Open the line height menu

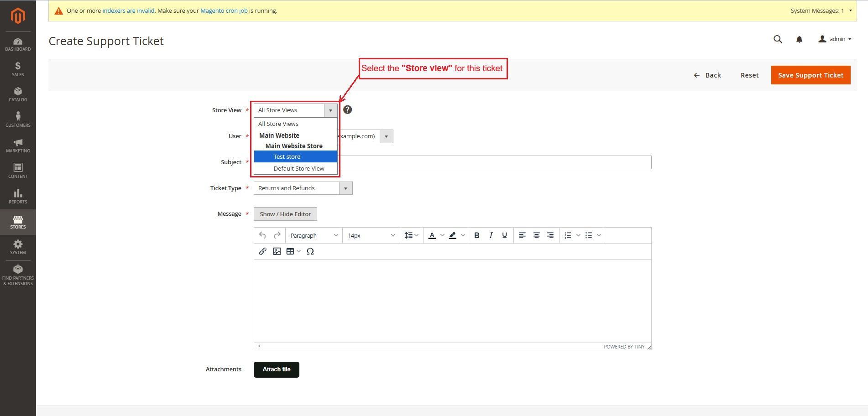(412, 235)
